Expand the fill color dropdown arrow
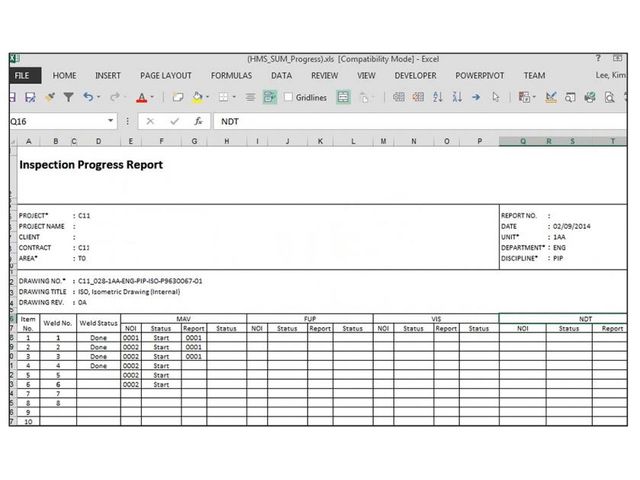Image resolution: width=640 pixels, height=480 pixels. coord(207,97)
